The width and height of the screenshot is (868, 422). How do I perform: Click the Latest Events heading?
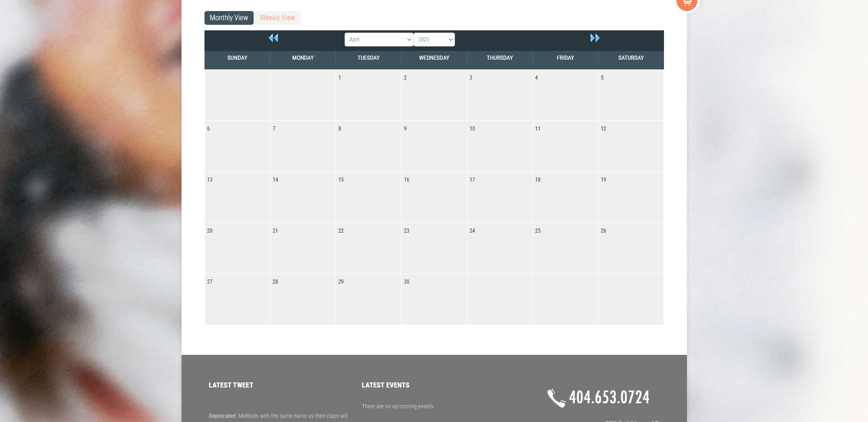coord(385,385)
